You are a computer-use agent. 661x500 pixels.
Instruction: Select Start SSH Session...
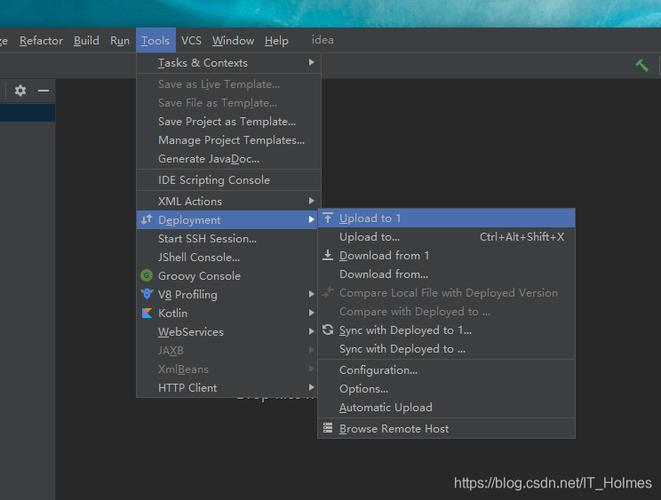pos(229,239)
